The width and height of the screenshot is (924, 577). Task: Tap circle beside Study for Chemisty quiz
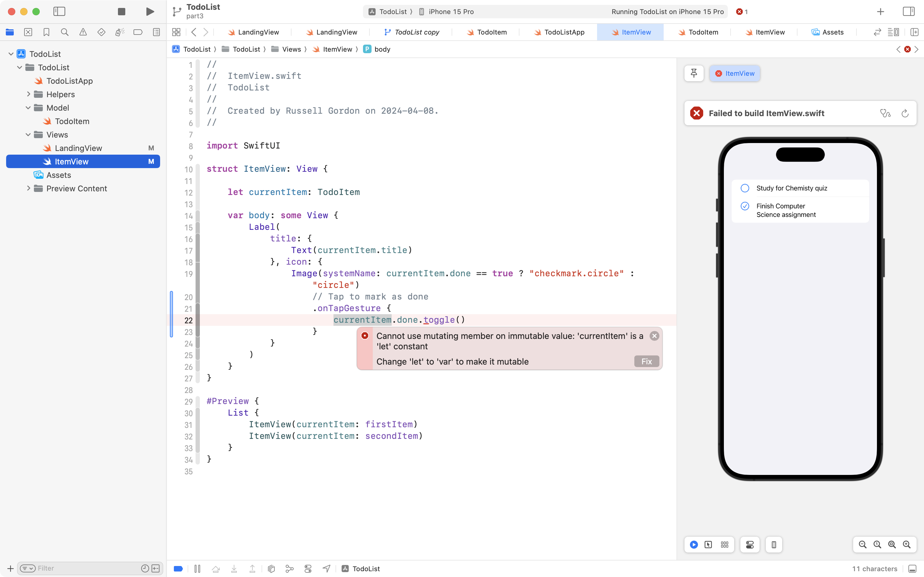(x=745, y=188)
